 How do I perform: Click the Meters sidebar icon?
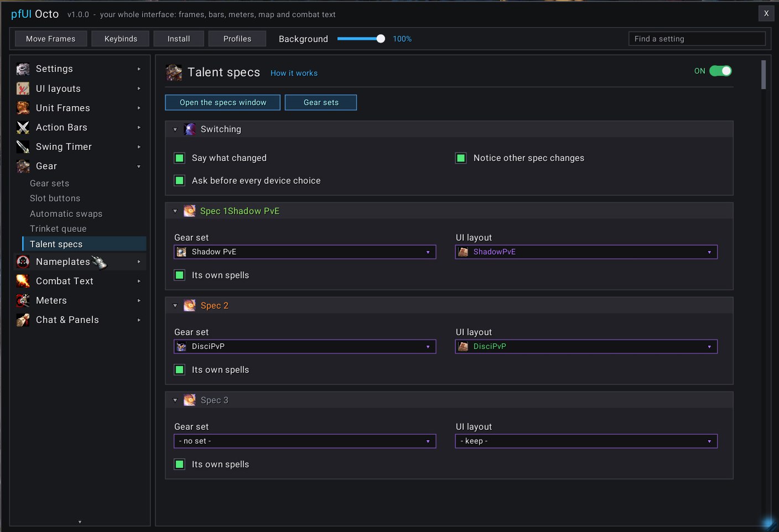[23, 300]
